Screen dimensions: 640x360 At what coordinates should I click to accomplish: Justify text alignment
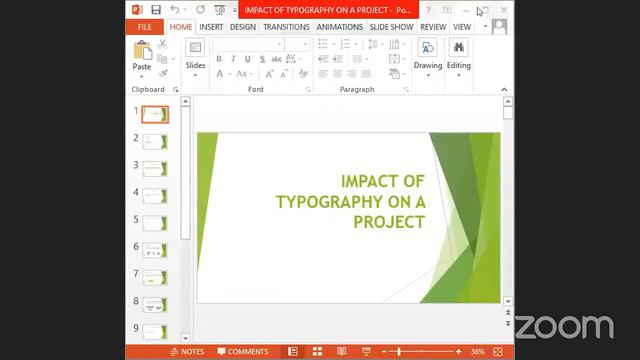[x=366, y=74]
